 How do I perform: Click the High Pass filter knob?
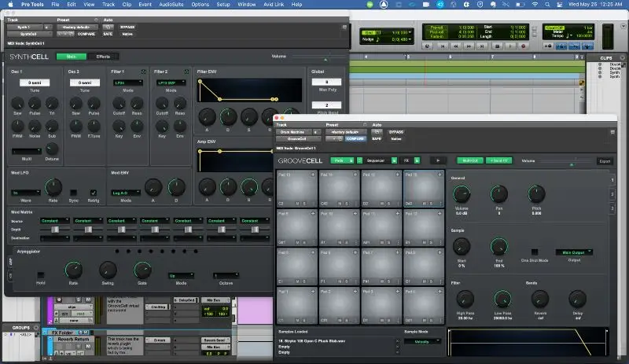(x=465, y=298)
